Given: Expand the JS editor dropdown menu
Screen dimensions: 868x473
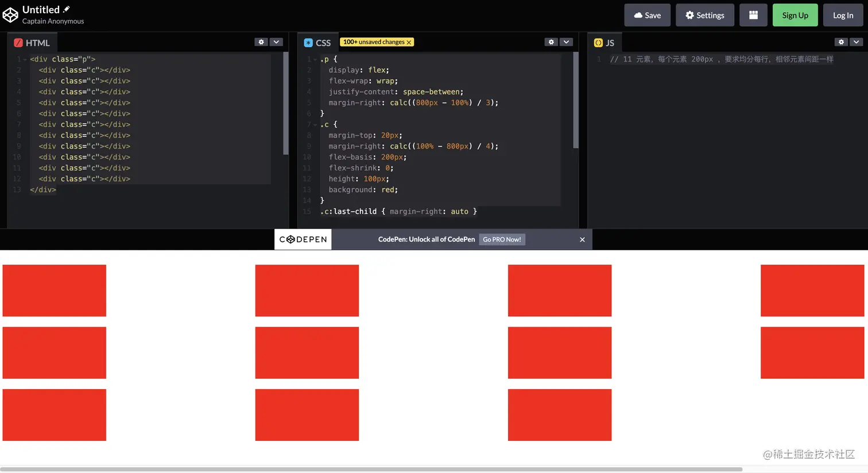Looking at the screenshot, I should (856, 42).
